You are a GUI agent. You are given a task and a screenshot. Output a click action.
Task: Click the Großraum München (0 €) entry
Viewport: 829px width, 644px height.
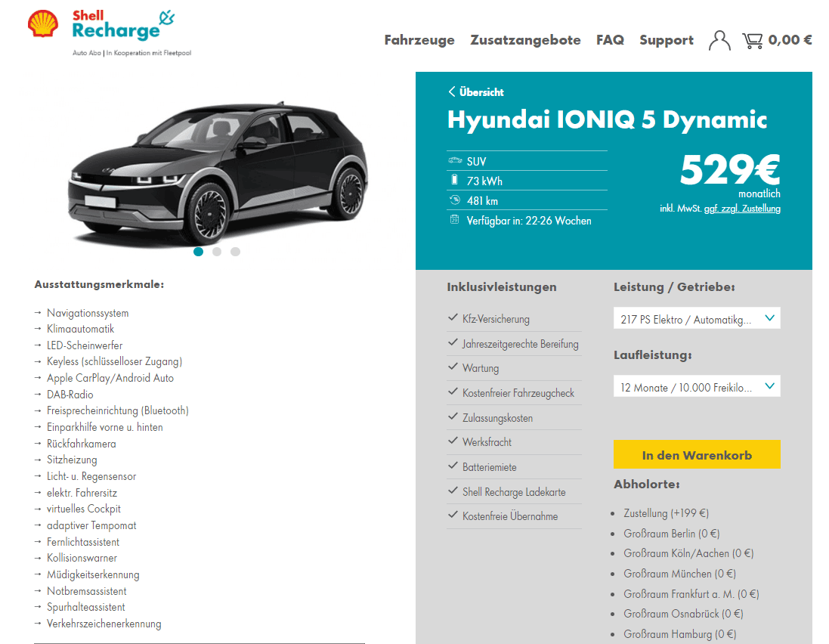[679, 574]
